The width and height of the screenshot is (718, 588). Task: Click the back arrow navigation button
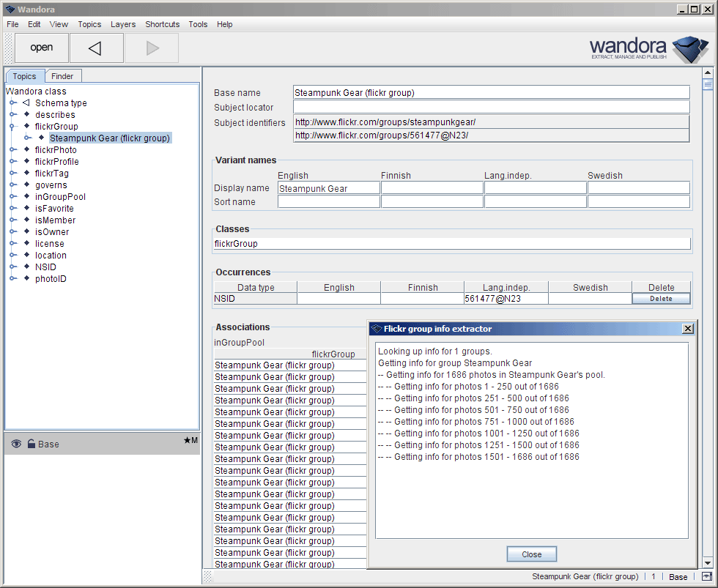click(95, 48)
